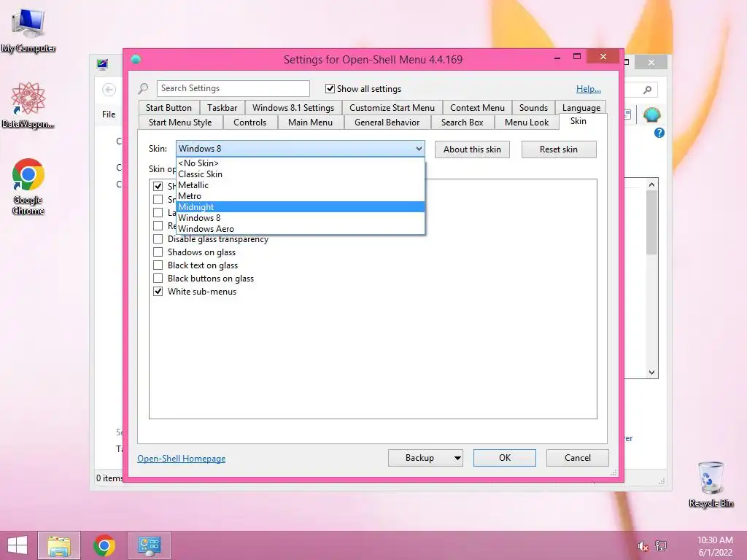This screenshot has width=747, height=560.
Task: Click the Windows Start button
Action: point(18,545)
